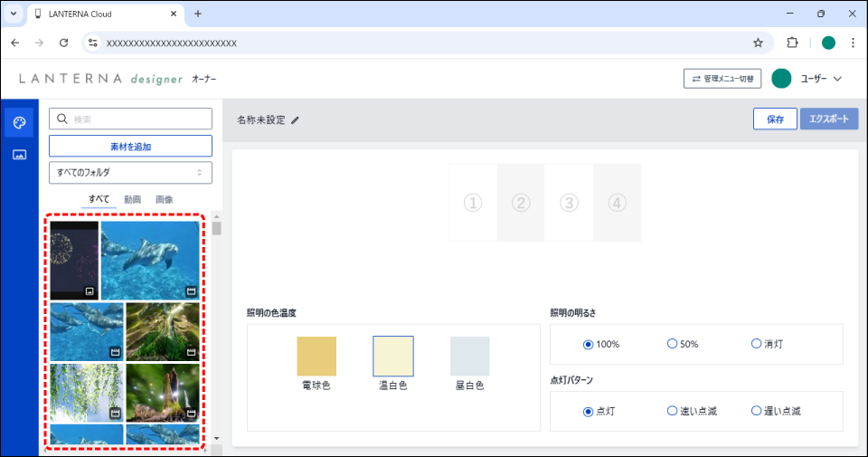Switch to the 動画 tab
The image size is (868, 457).
pos(132,199)
